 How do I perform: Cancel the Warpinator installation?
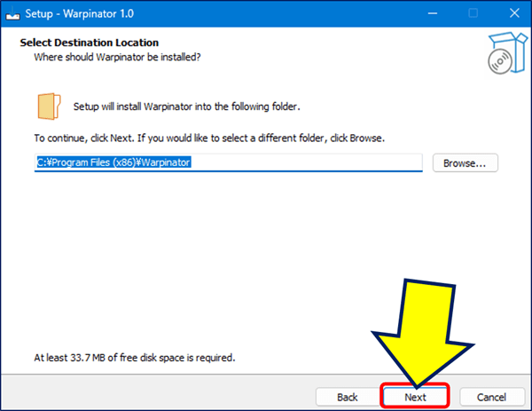pyautogui.click(x=491, y=397)
